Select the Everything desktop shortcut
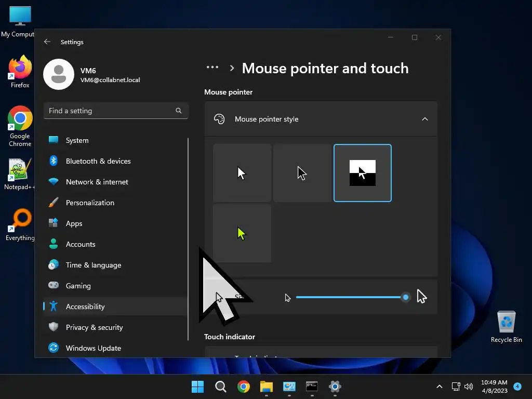532x399 pixels. (x=20, y=224)
